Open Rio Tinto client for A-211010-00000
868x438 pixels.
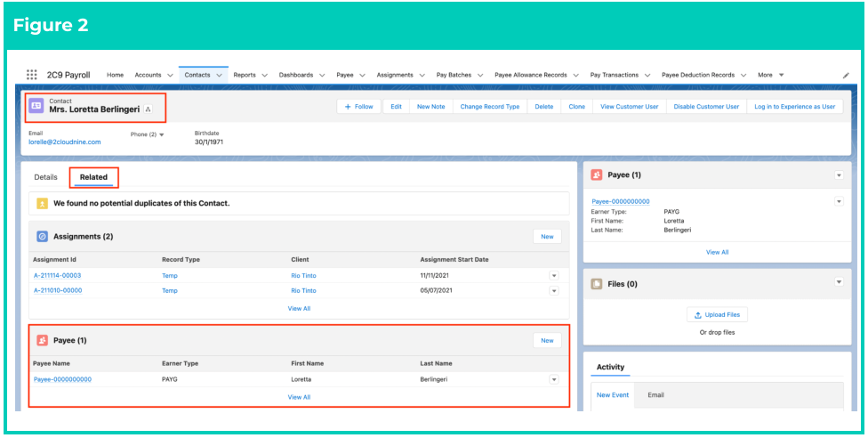303,290
